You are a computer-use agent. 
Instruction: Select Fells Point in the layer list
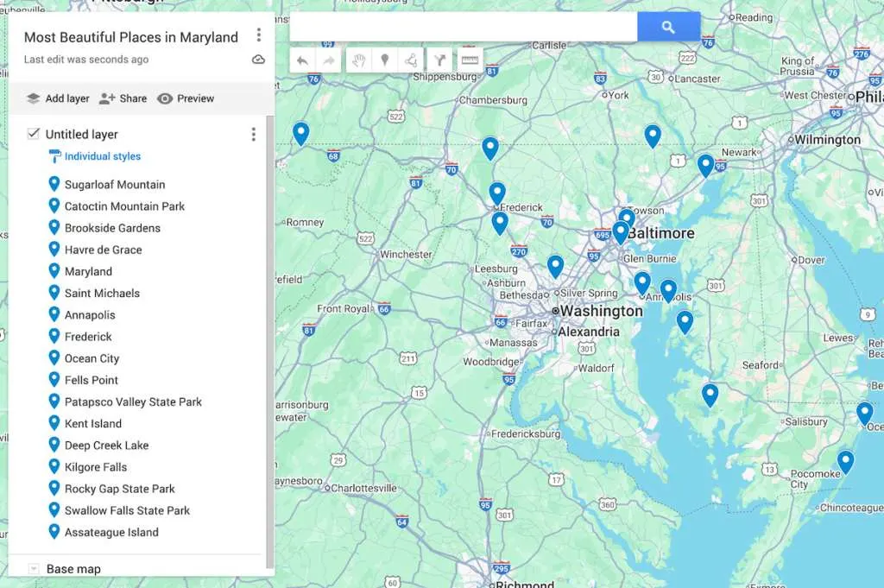coord(92,380)
